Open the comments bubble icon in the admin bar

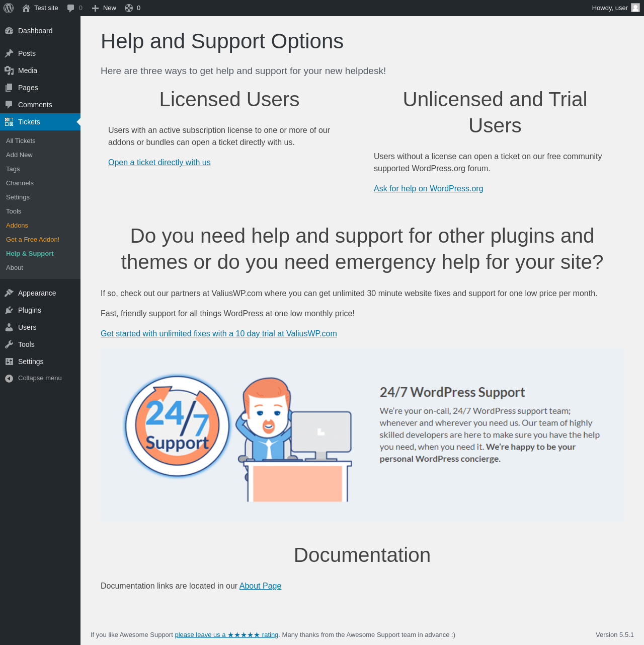click(71, 8)
